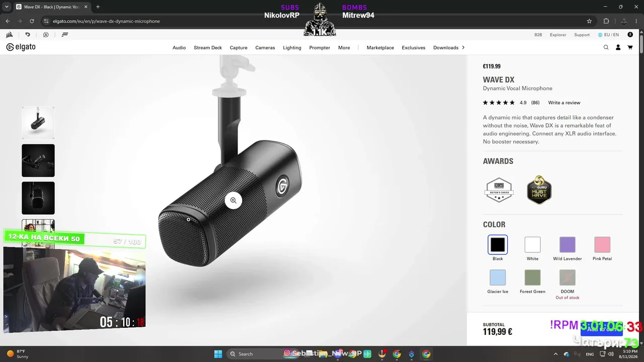Click the five-star rating icons
The height and width of the screenshot is (362, 644).
(499, 103)
